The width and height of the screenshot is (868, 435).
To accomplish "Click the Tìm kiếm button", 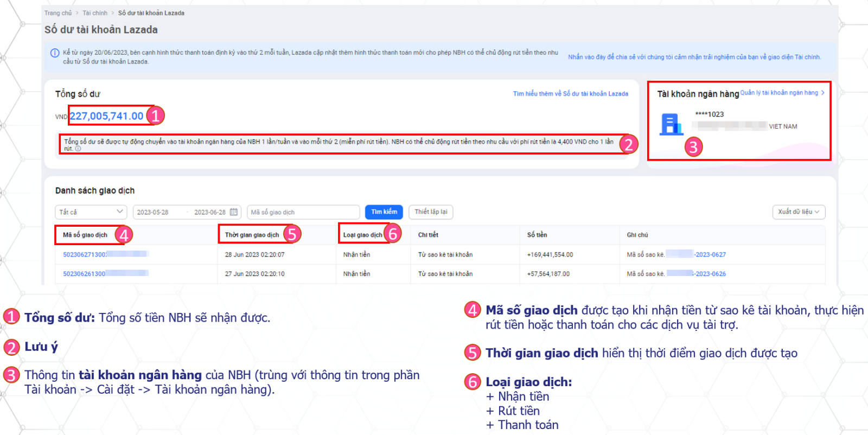I will tap(384, 212).
